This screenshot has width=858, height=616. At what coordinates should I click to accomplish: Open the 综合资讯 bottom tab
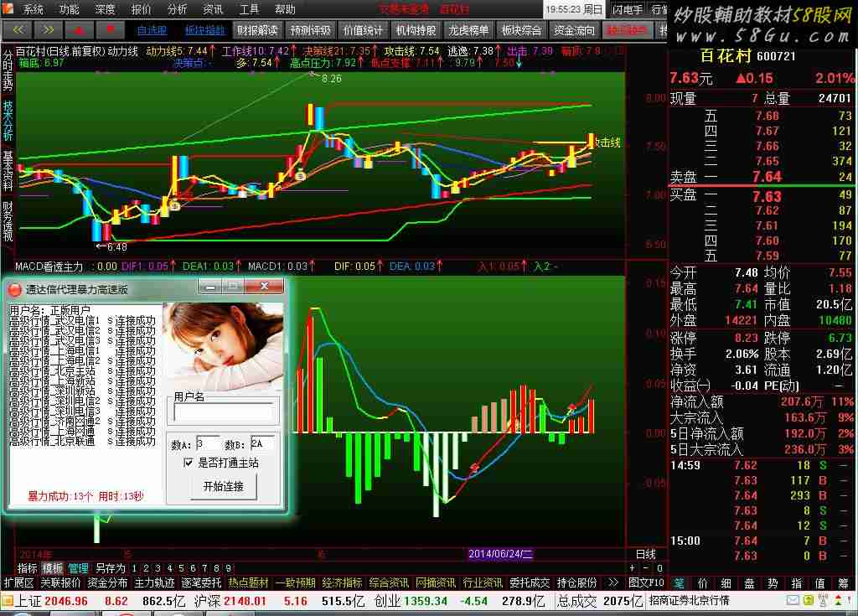click(x=389, y=583)
